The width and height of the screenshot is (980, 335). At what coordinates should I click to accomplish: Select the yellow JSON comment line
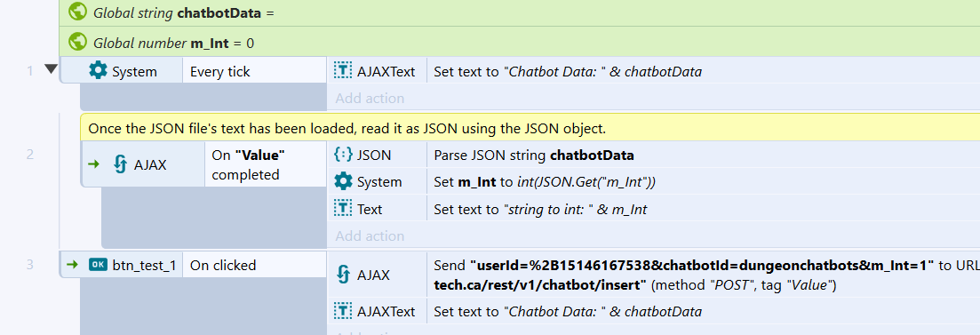point(530,128)
